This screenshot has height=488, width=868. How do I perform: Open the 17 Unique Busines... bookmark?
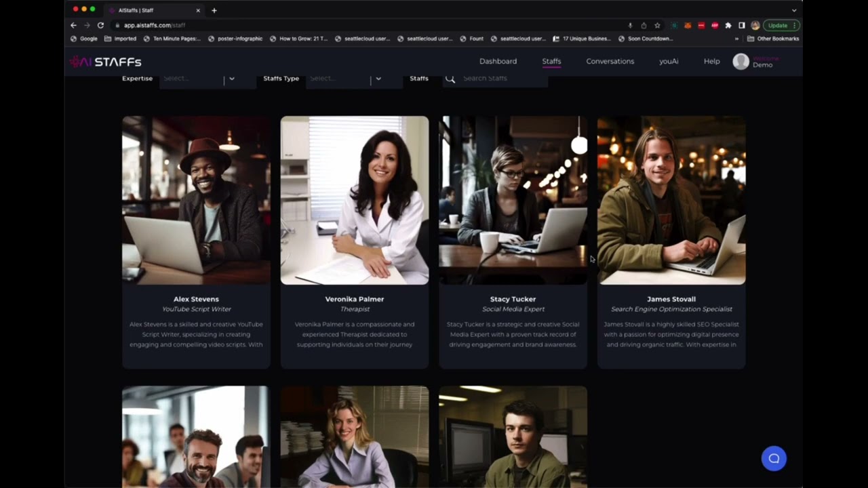coord(582,39)
